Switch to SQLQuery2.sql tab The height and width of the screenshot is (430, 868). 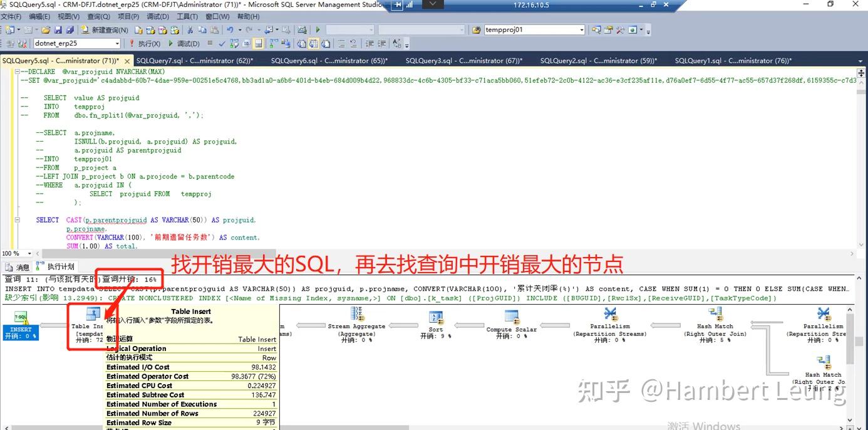pyautogui.click(x=599, y=61)
